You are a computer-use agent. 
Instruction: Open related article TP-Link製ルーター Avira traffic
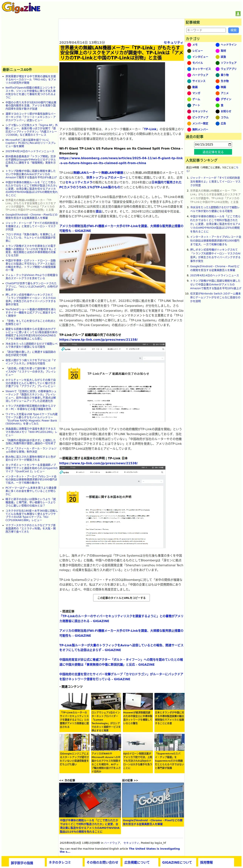(x=121, y=648)
